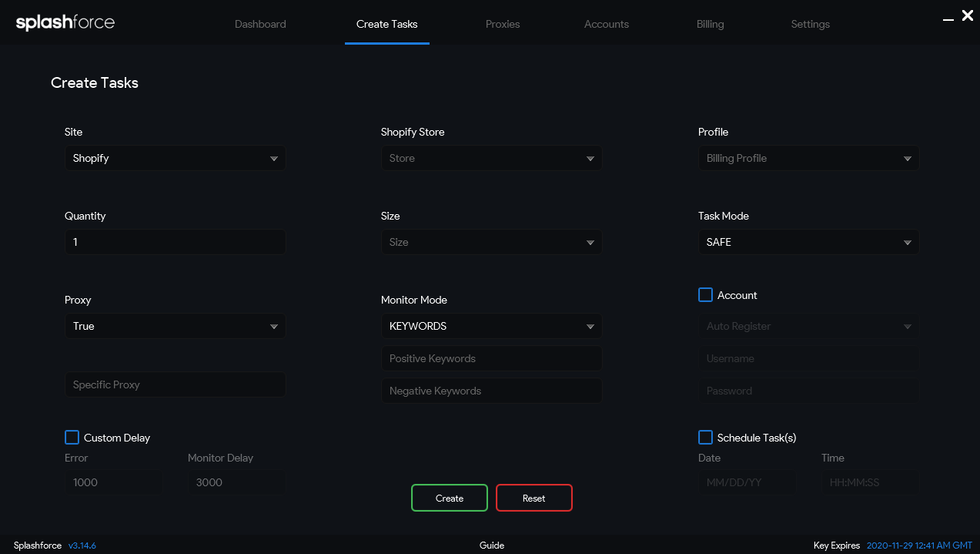Go to the Billing tab
980x554 pixels.
(x=710, y=24)
